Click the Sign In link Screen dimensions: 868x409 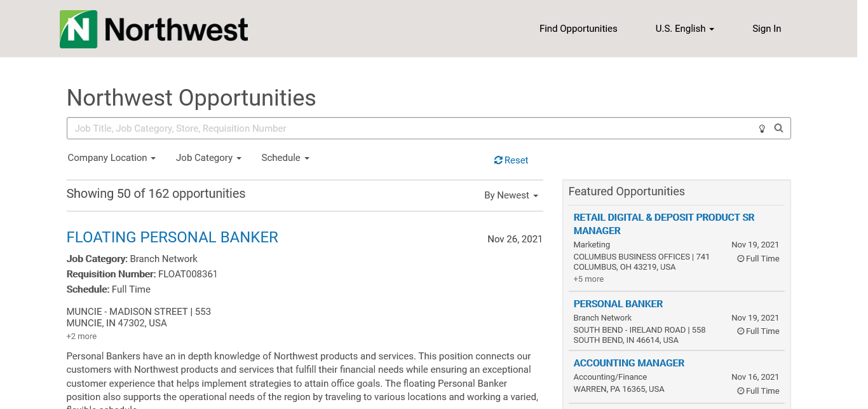coord(766,29)
